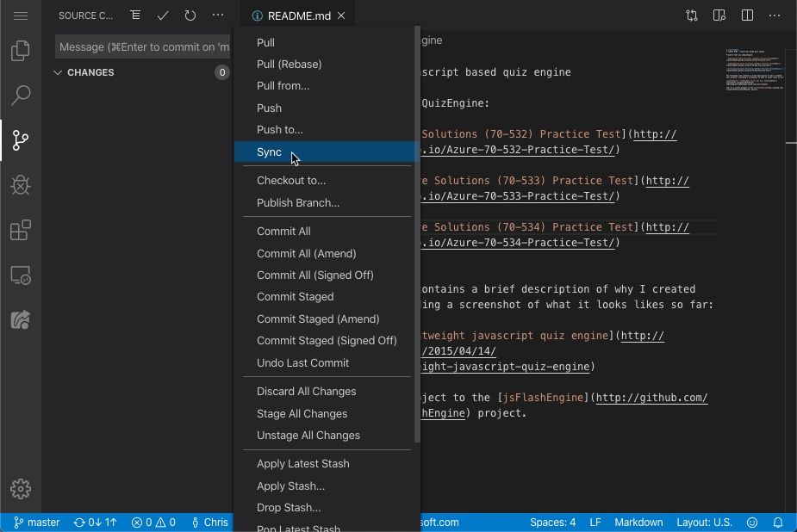Click the LF end of line setting
The height and width of the screenshot is (532, 797).
point(595,523)
